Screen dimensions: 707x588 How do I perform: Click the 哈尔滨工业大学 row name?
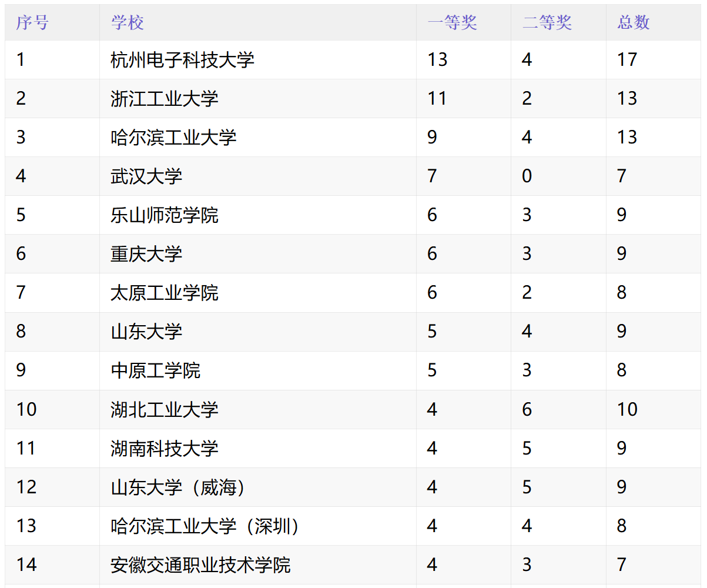pos(173,137)
